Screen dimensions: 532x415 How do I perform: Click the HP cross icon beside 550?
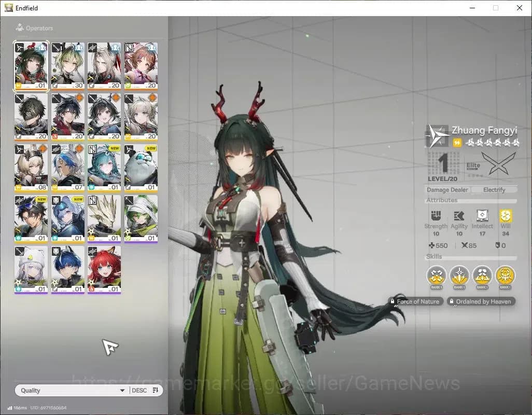431,245
